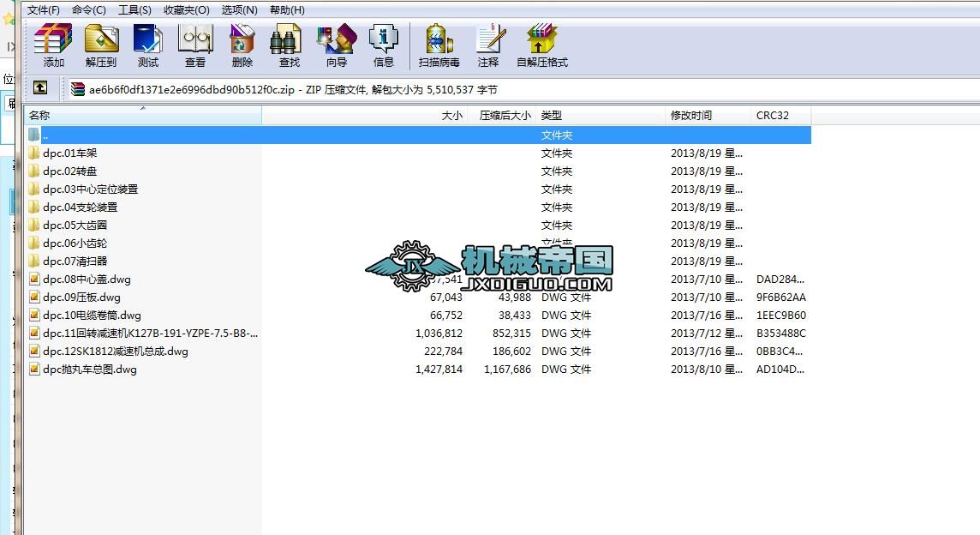Click the parent folder '..' row icon
The width and height of the screenshot is (980, 535).
[33, 135]
